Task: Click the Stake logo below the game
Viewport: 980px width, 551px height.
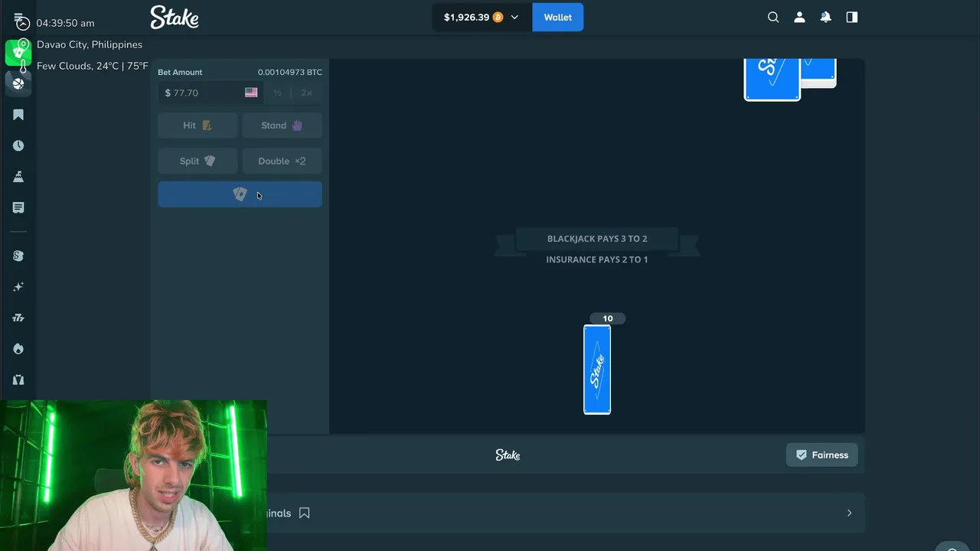Action: [x=508, y=455]
